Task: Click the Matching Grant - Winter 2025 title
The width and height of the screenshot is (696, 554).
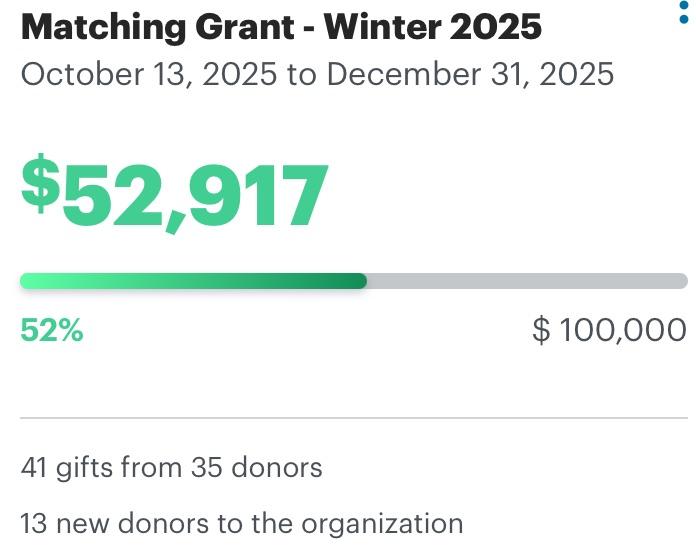Action: pos(281,27)
